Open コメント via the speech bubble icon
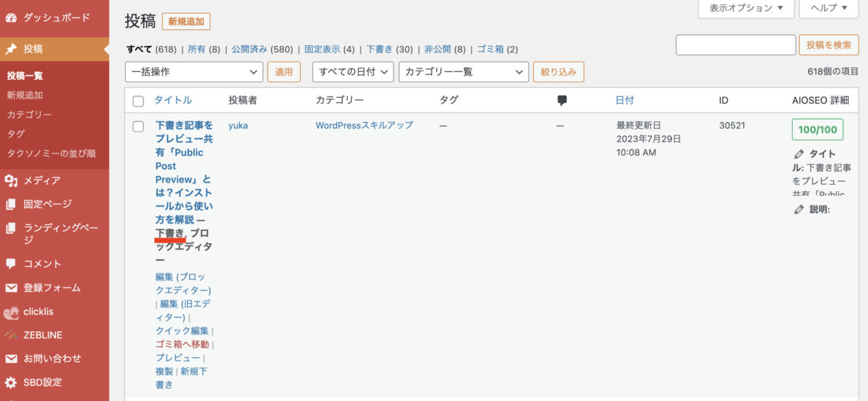The width and height of the screenshot is (868, 401). click(x=12, y=263)
